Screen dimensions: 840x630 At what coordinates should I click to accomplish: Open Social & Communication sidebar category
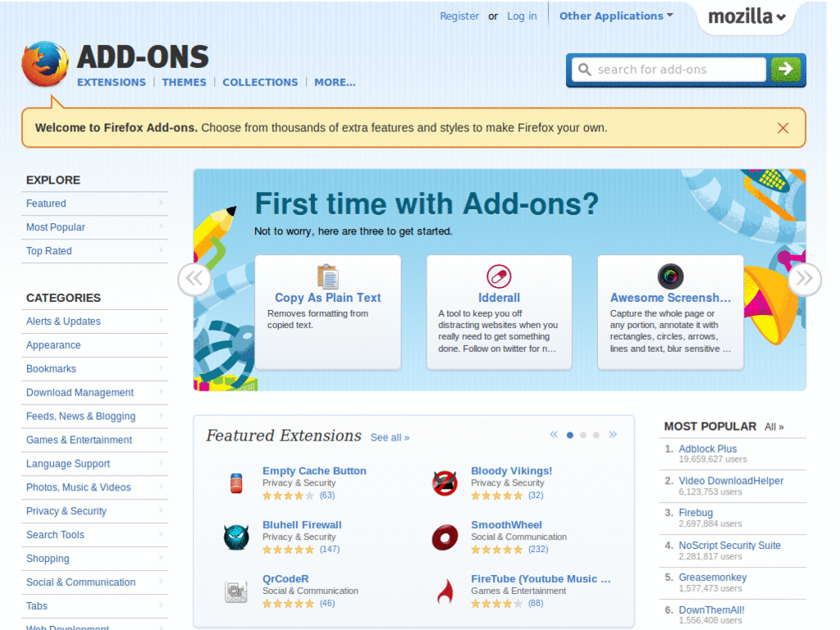tap(94, 582)
